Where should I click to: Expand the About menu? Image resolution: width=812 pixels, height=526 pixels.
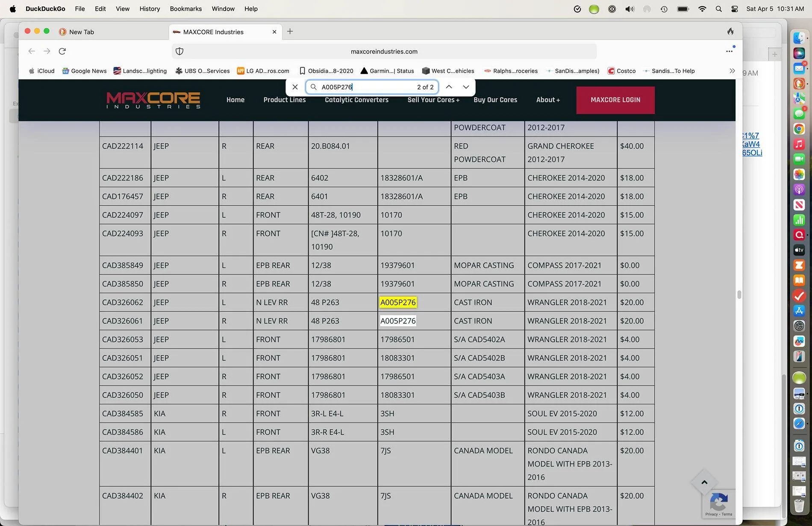click(548, 100)
